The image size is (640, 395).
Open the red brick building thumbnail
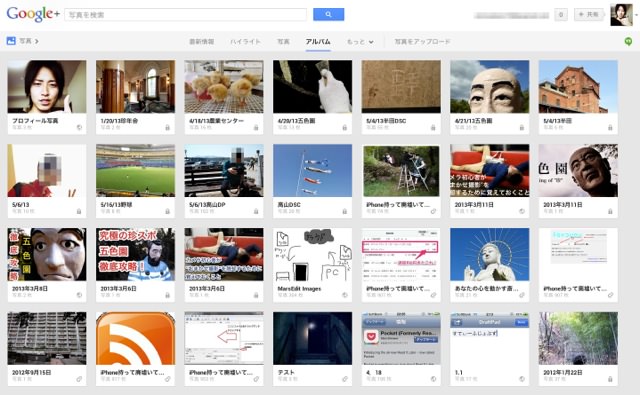click(578, 87)
